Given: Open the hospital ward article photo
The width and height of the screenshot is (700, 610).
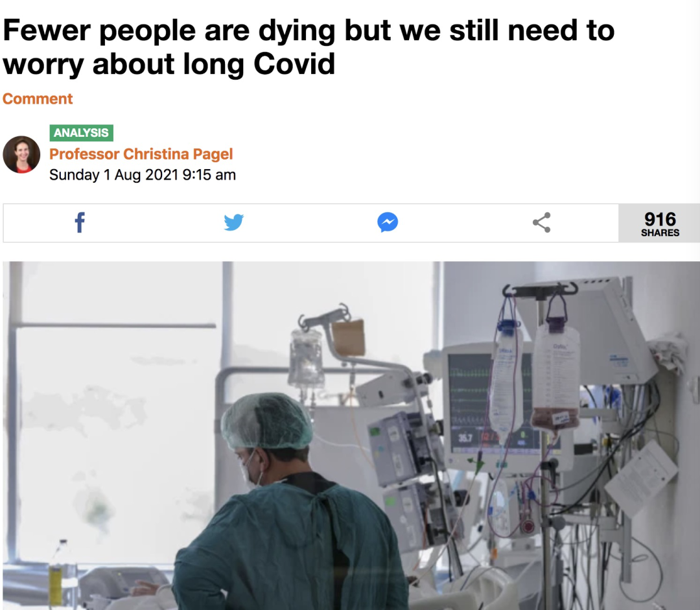Looking at the screenshot, I should 351,436.
